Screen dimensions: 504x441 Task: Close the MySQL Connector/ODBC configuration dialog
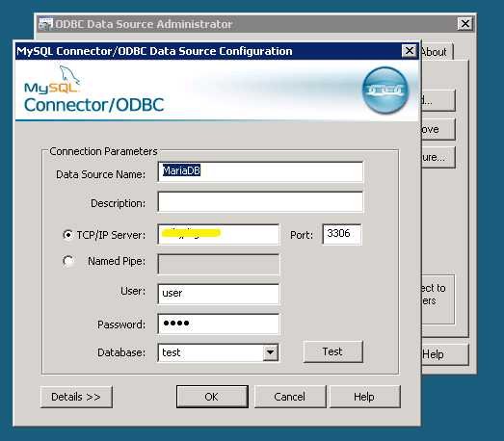click(410, 51)
